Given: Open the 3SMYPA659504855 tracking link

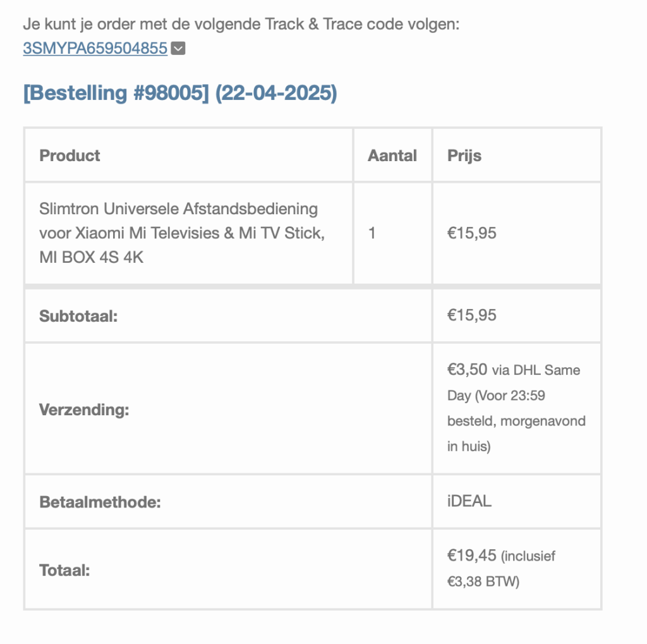Looking at the screenshot, I should (x=95, y=48).
